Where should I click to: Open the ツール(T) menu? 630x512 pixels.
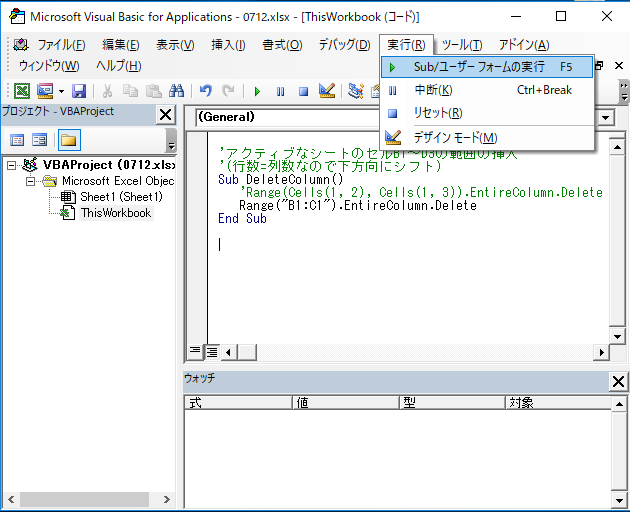point(462,45)
